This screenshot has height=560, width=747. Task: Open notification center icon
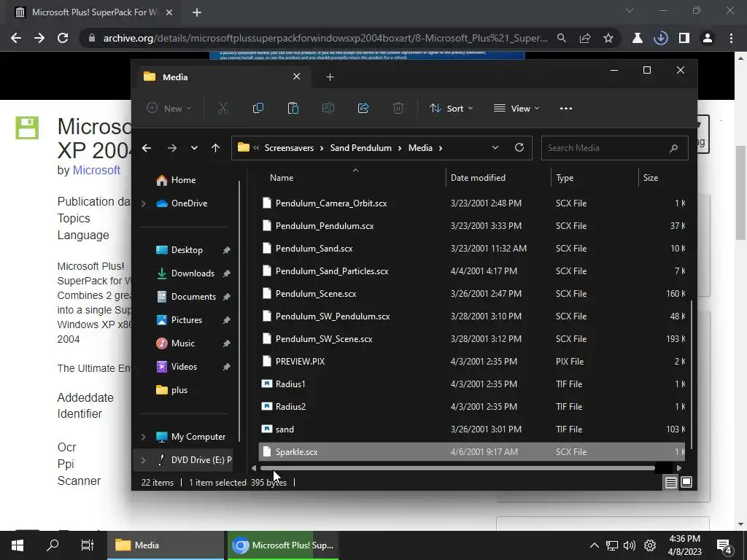pos(724,546)
